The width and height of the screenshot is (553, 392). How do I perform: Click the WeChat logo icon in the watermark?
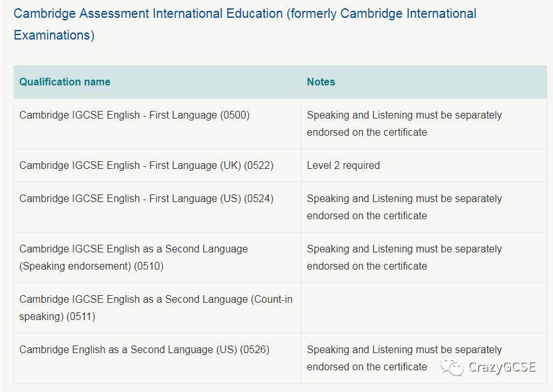coord(452,367)
